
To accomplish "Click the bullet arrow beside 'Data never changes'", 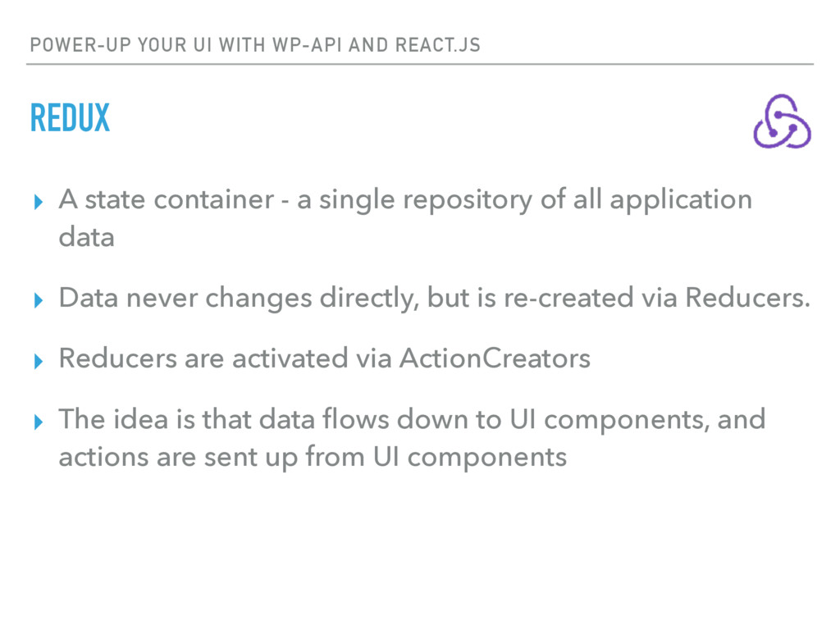I will 38,300.
